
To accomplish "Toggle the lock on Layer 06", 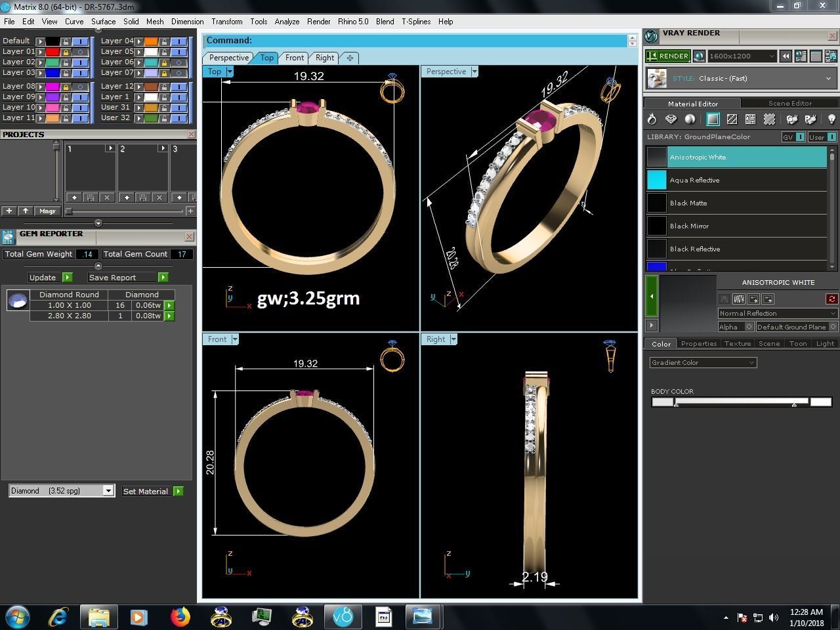I will point(164,62).
